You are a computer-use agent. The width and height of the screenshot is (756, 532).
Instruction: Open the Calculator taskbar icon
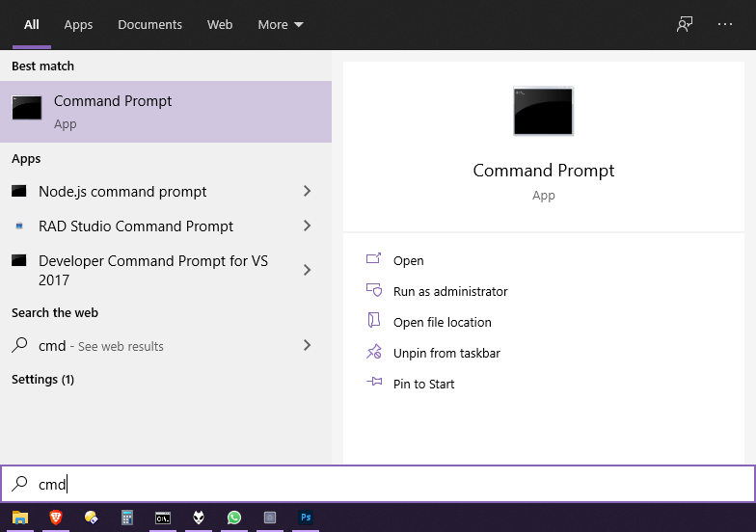127,518
